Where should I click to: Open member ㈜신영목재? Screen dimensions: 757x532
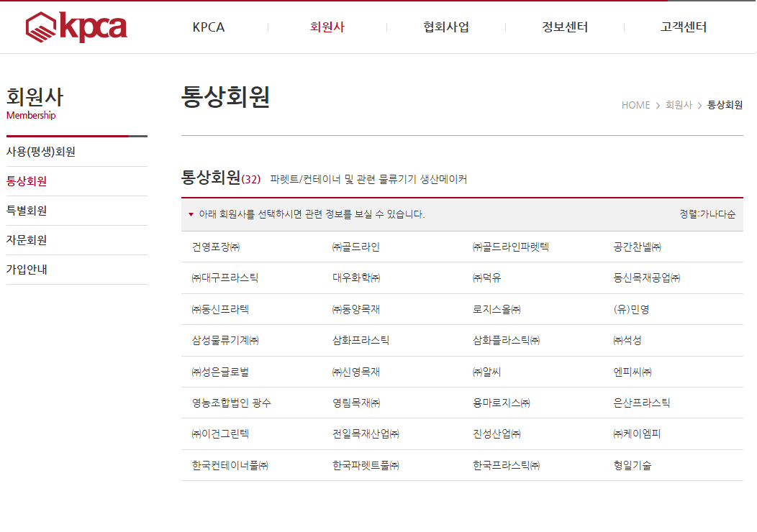355,372
